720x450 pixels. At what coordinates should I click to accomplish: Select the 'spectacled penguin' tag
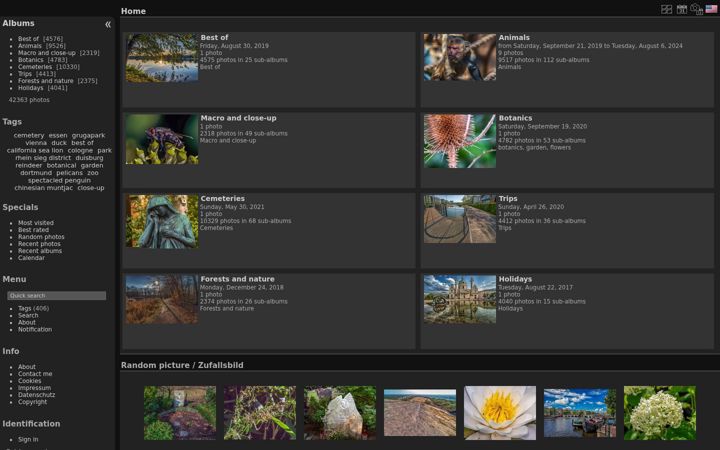tap(59, 180)
